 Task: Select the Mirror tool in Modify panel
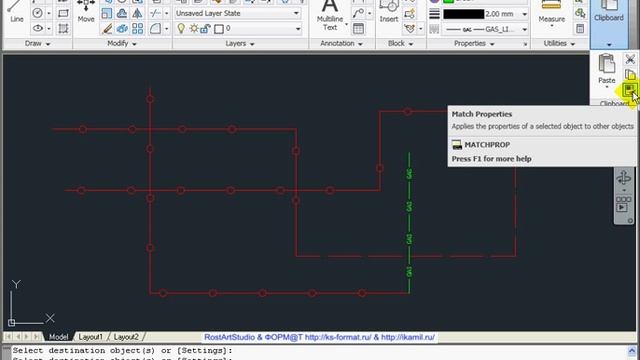[137, 13]
